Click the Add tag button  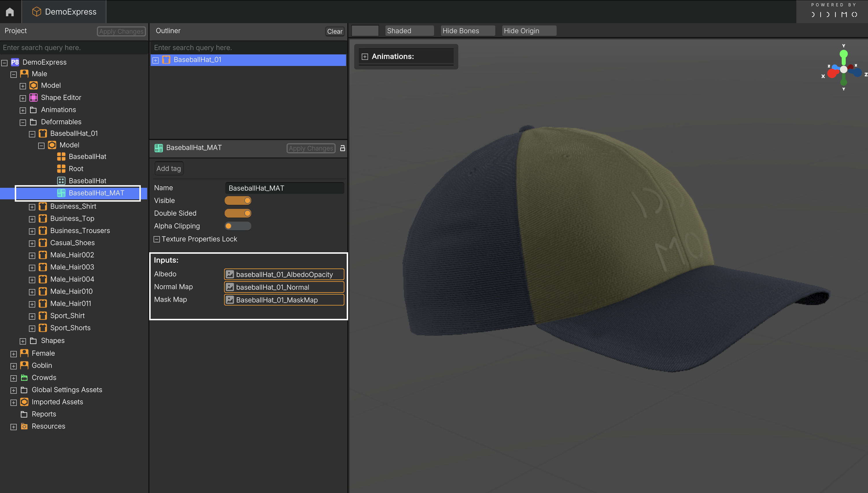pos(169,168)
